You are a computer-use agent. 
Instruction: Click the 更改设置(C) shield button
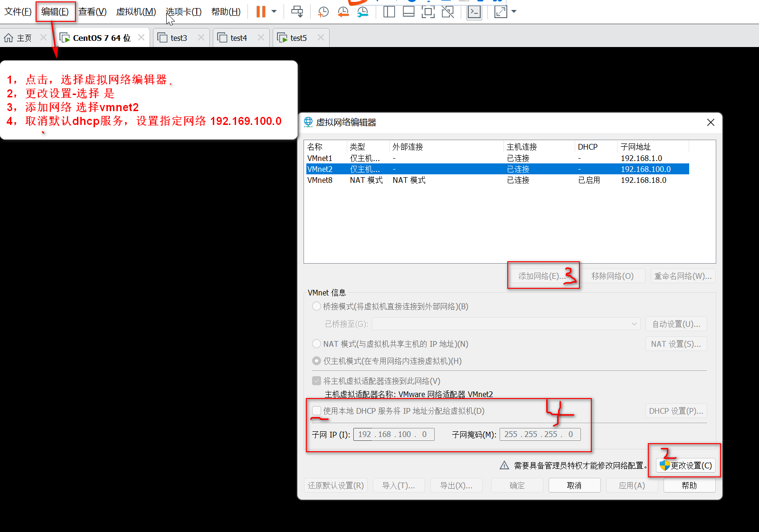[686, 465]
